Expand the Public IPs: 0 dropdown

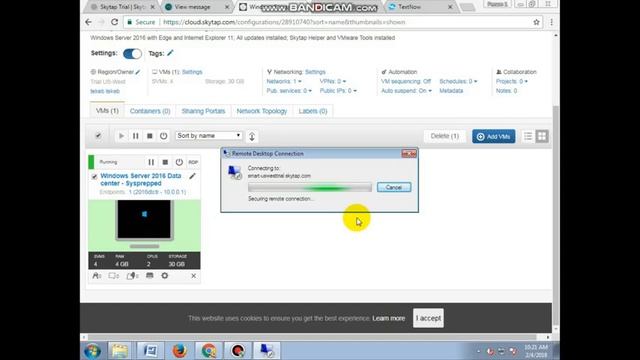click(338, 91)
